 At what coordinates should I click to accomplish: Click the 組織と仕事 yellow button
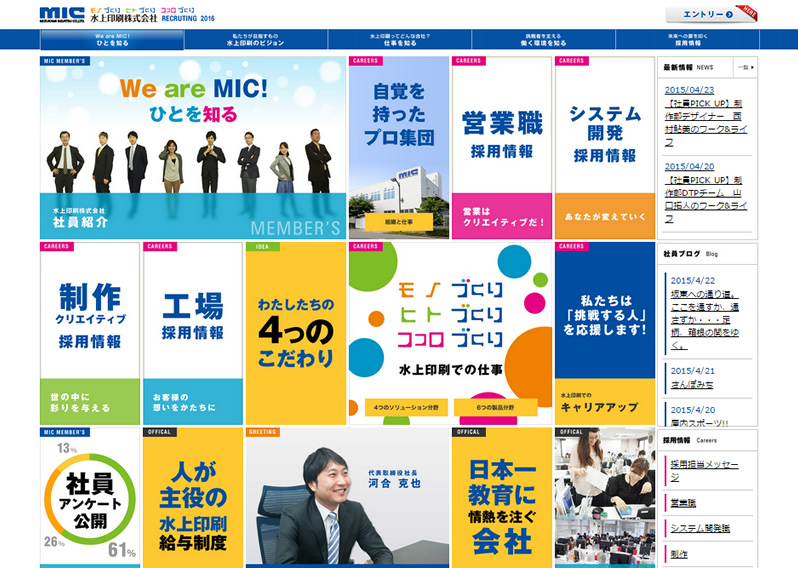pyautogui.click(x=399, y=222)
